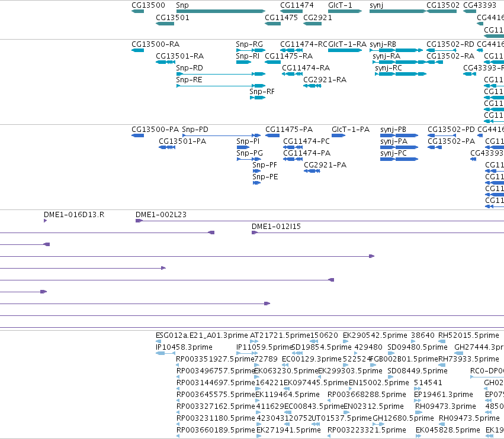Screen dimensions: 504x439
Task: Open BAC clone DME1-012I15
Action: [276, 227]
